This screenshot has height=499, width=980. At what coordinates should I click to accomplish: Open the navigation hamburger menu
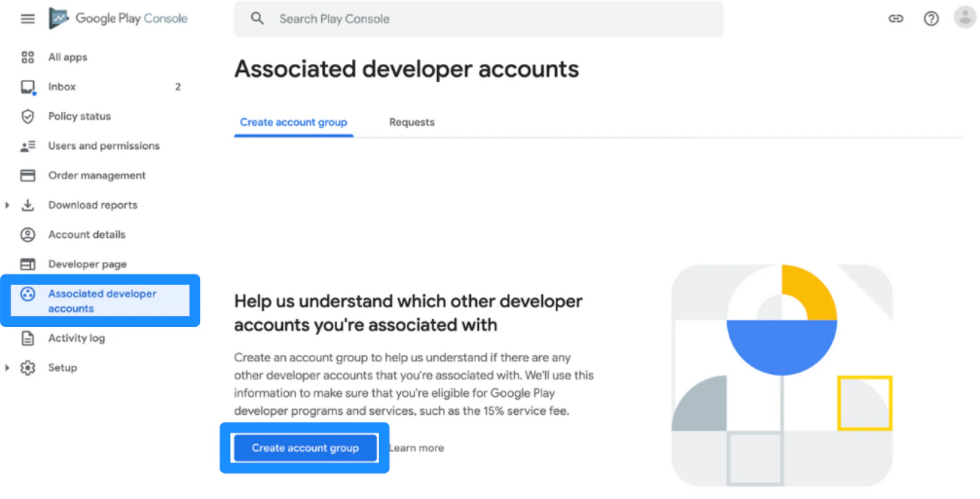point(27,19)
